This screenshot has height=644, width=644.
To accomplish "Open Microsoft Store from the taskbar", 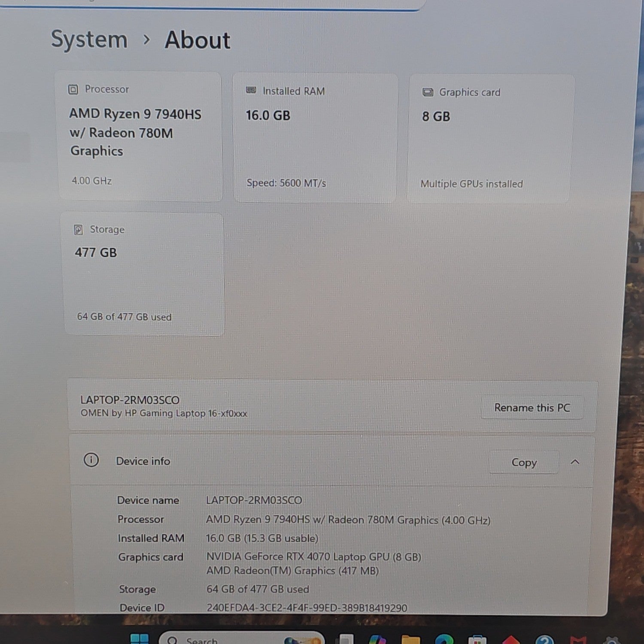I will (x=477, y=640).
